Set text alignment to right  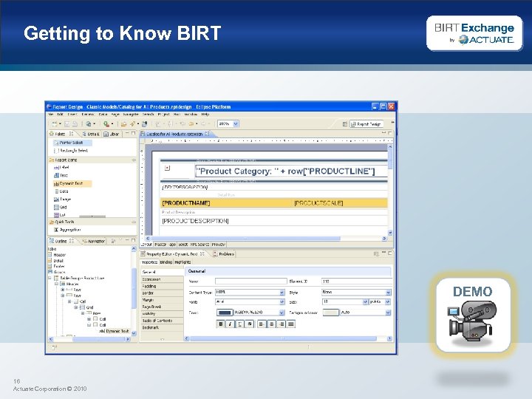coord(282,324)
